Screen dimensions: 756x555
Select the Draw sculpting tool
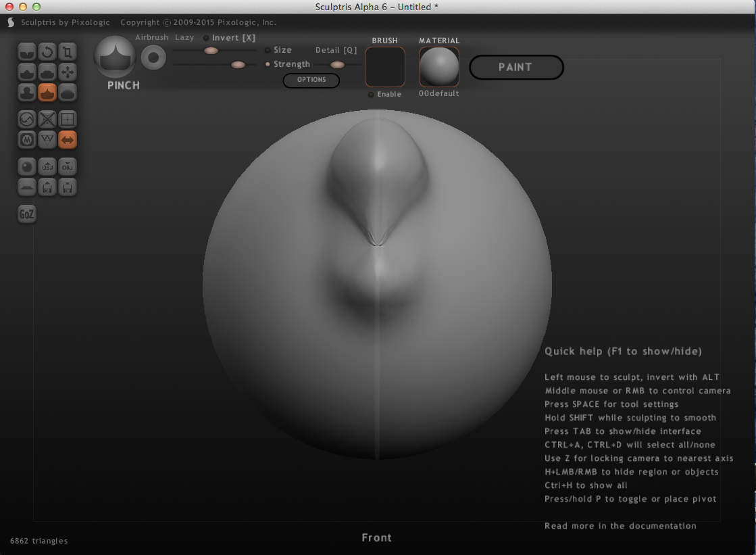click(27, 72)
